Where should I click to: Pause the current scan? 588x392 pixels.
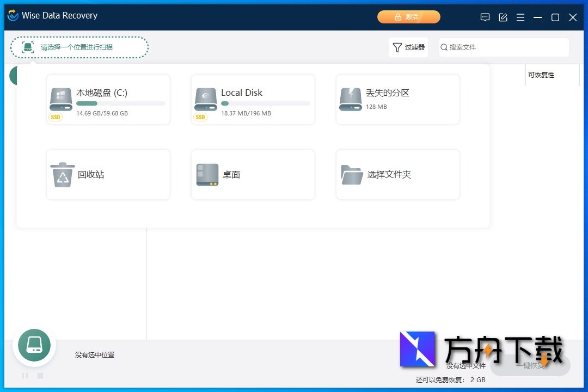pyautogui.click(x=24, y=375)
